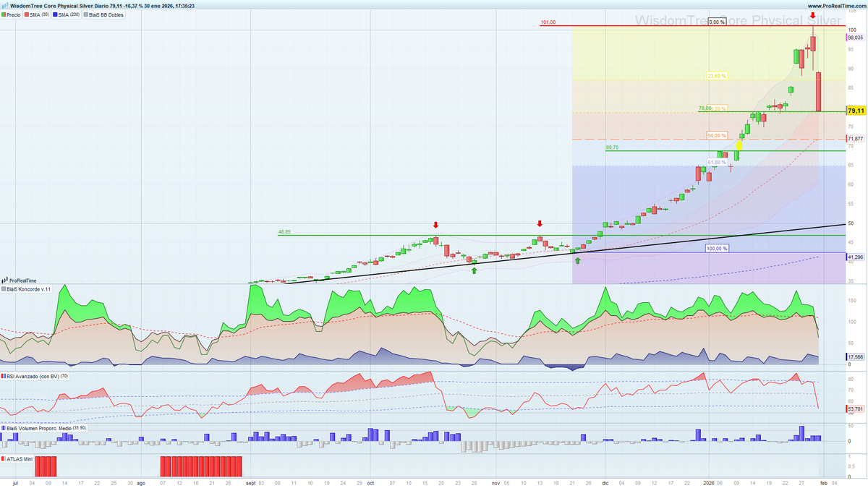Select the red down arrow above the mid-November high
Screen dimensions: 868x488
coord(540,223)
